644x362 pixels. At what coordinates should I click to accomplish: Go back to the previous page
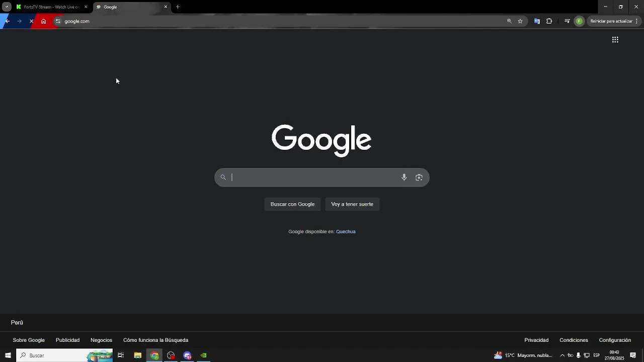pyautogui.click(x=7, y=21)
